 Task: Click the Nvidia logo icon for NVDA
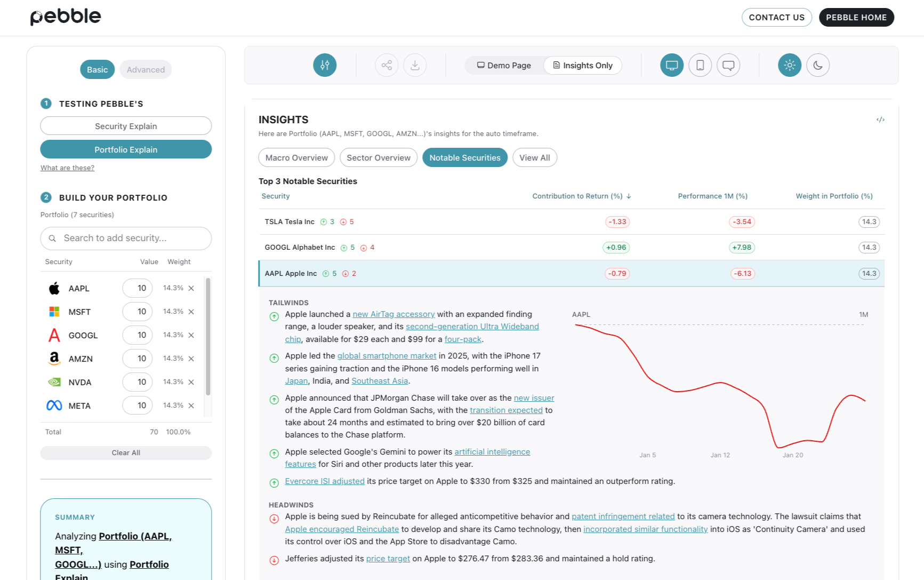click(54, 382)
